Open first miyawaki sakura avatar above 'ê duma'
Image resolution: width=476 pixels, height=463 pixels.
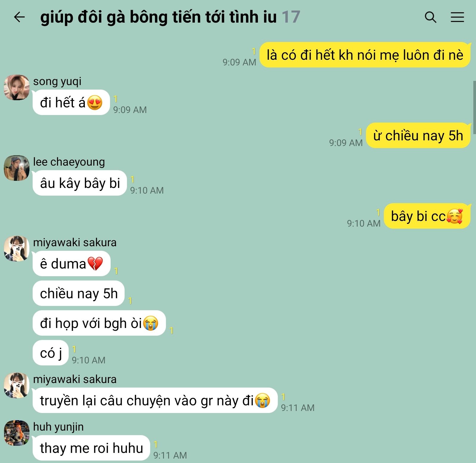coord(17,249)
